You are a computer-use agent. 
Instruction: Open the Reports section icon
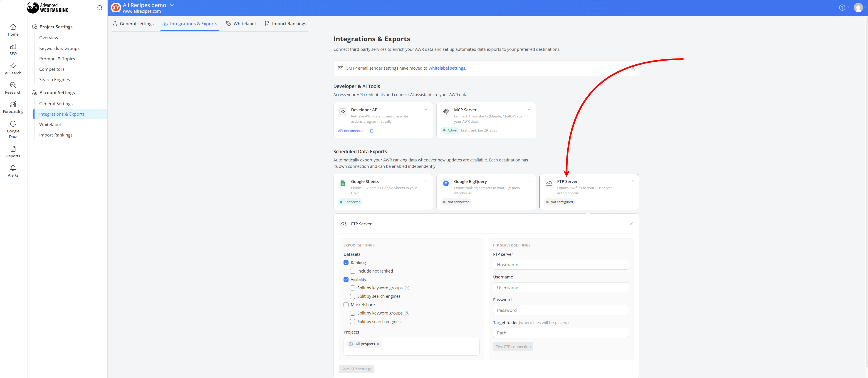(13, 149)
